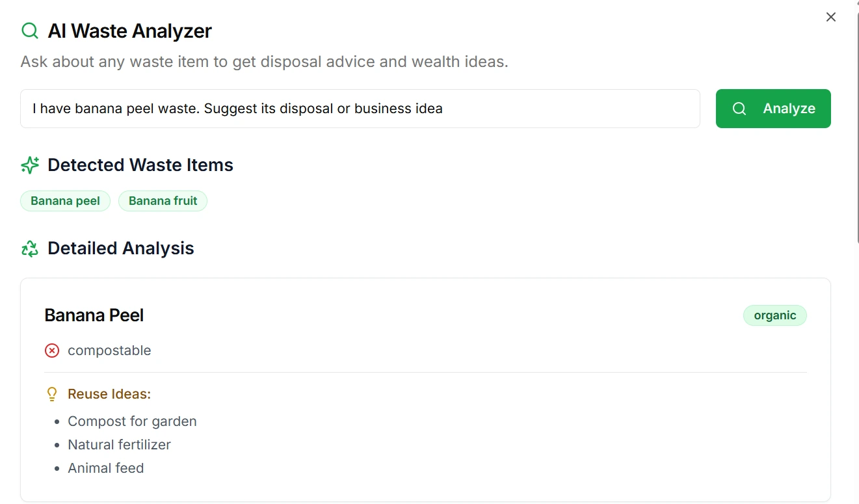Click the red X icon beside compostable
The height and width of the screenshot is (504, 859).
point(52,351)
